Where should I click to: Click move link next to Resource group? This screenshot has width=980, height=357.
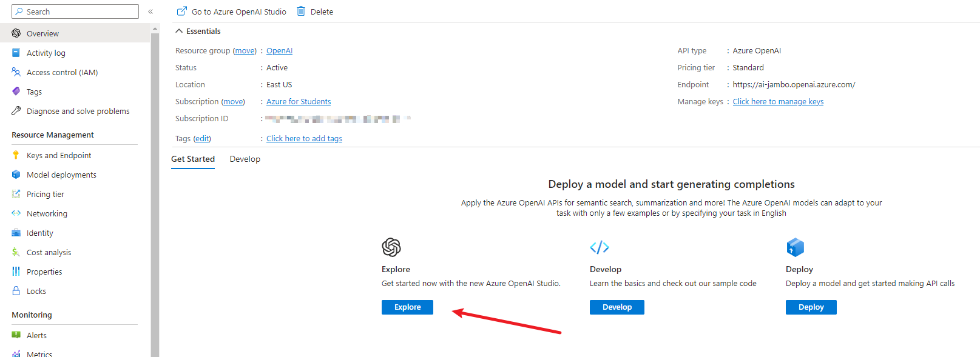(245, 51)
